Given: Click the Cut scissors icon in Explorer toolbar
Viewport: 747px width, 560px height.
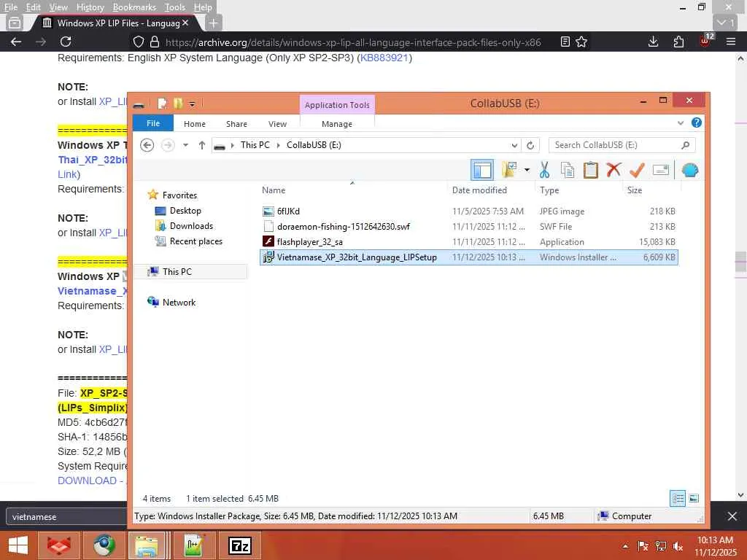Looking at the screenshot, I should (544, 170).
